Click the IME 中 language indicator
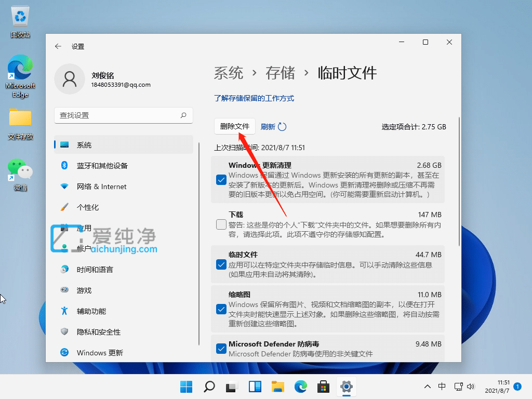The height and width of the screenshot is (399, 532). coord(442,387)
